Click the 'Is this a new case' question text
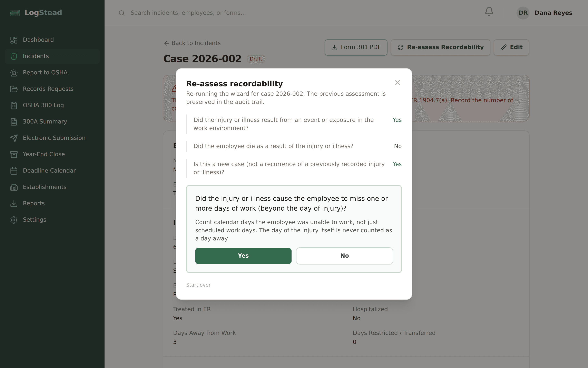 tap(289, 168)
